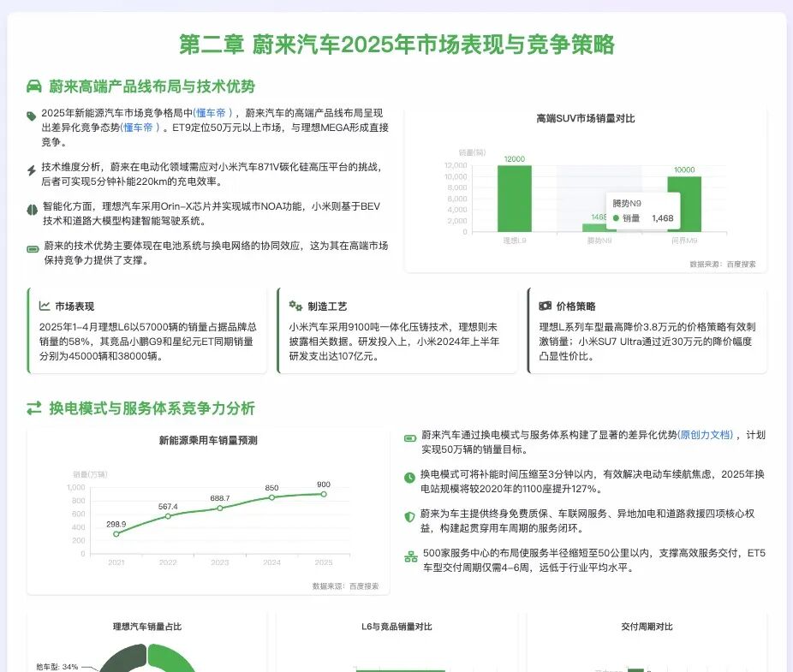Click the 腾势N9 bar in SUV chart
793x672 pixels.
599,228
